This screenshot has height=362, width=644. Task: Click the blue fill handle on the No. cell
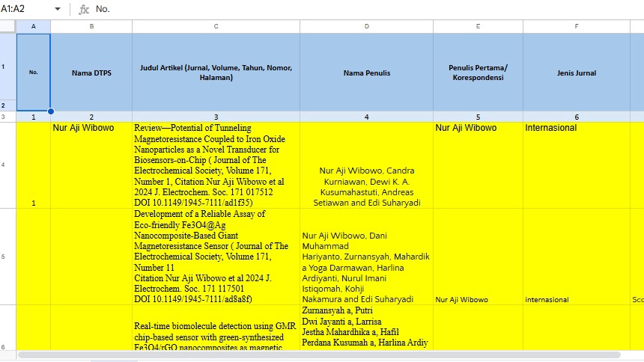click(50, 111)
